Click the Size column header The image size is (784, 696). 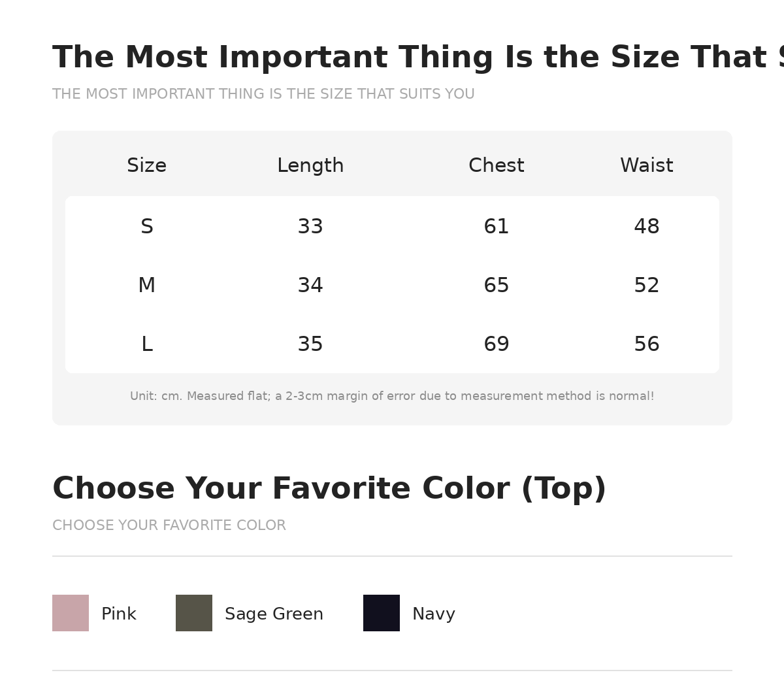146,166
